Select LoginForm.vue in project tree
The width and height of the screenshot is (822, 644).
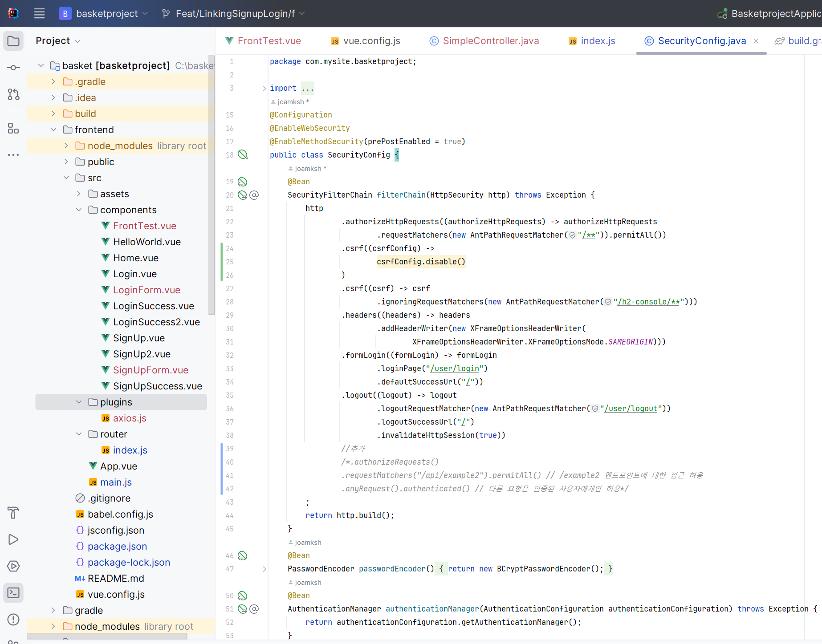(146, 290)
